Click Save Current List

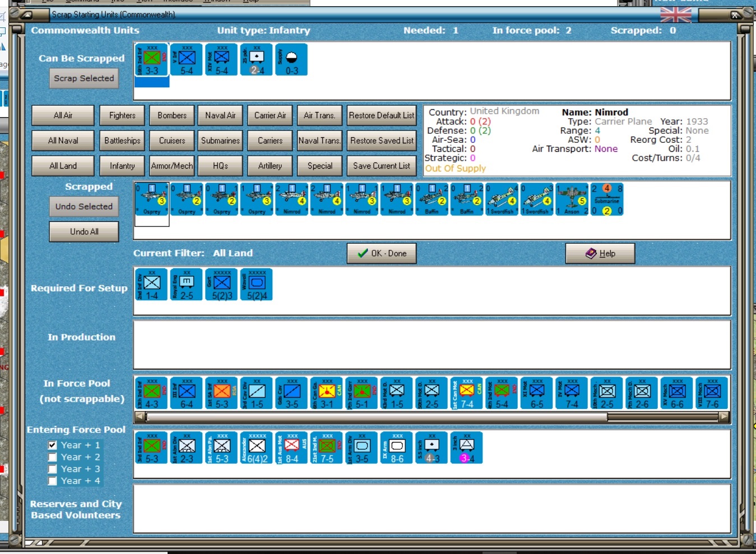click(x=382, y=166)
